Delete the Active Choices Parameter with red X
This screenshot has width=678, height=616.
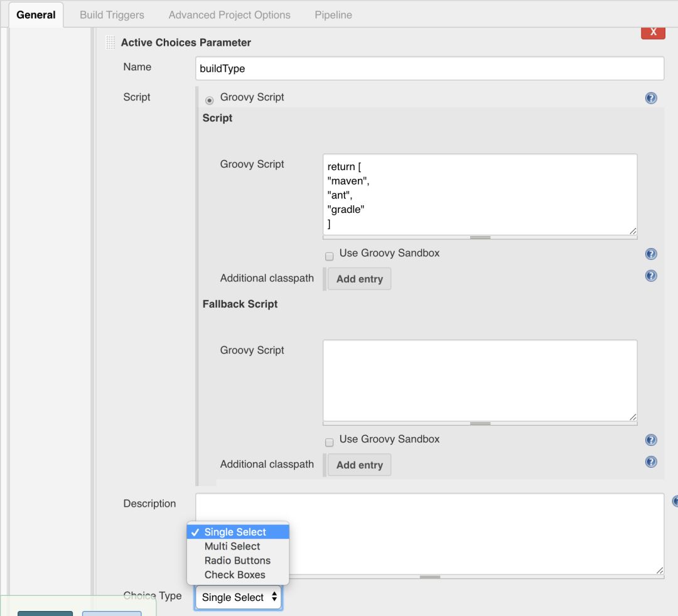tap(653, 32)
